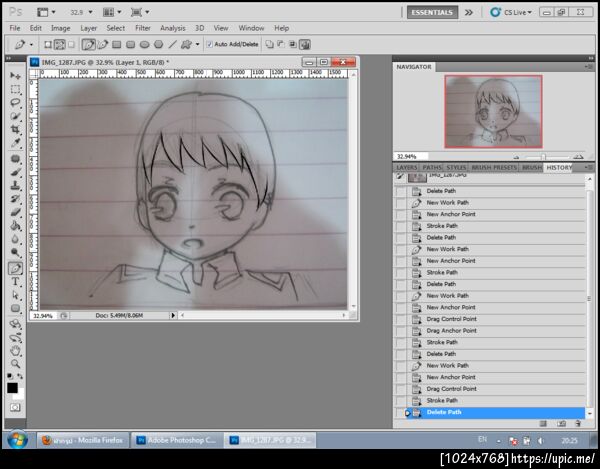Image resolution: width=600 pixels, height=469 pixels.
Task: Create new document from current state
Action: pyautogui.click(x=543, y=423)
